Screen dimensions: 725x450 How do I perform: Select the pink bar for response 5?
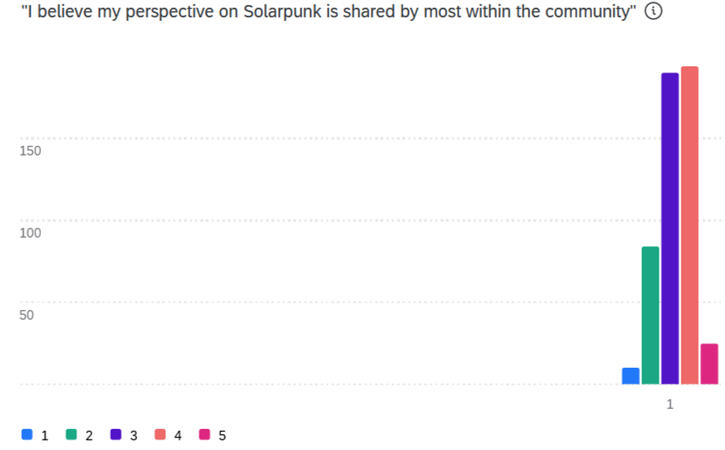(x=709, y=364)
